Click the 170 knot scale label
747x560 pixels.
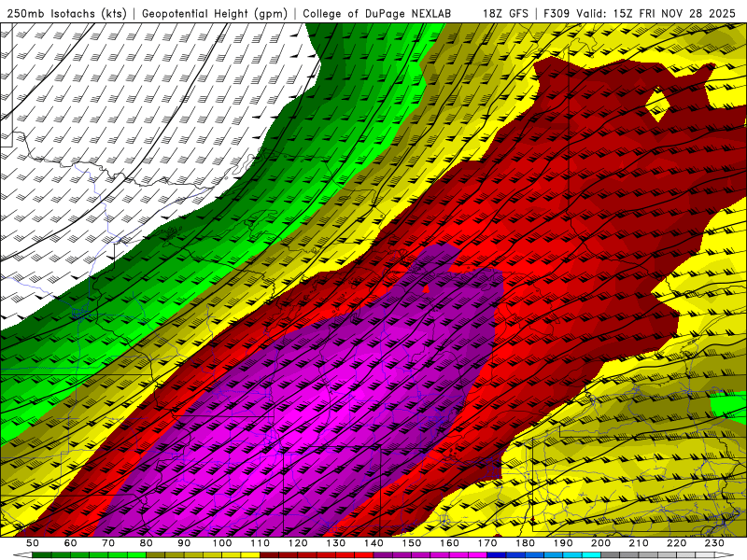[487, 543]
